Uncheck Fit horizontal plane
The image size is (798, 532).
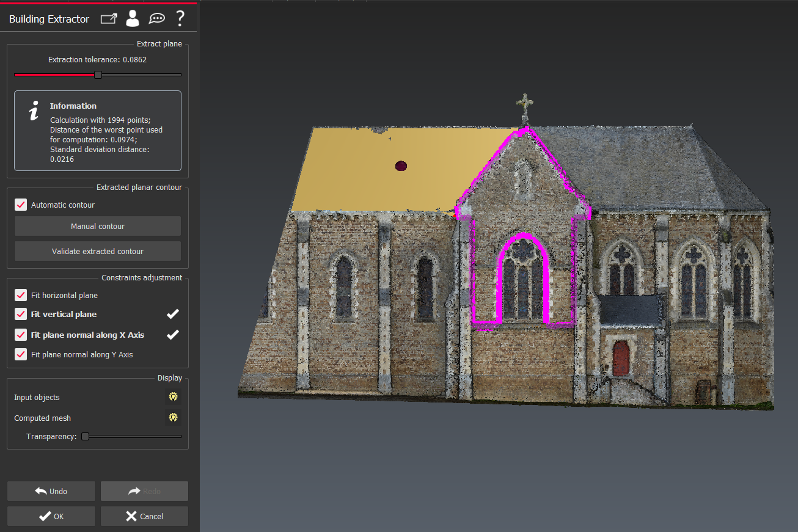pos(21,295)
